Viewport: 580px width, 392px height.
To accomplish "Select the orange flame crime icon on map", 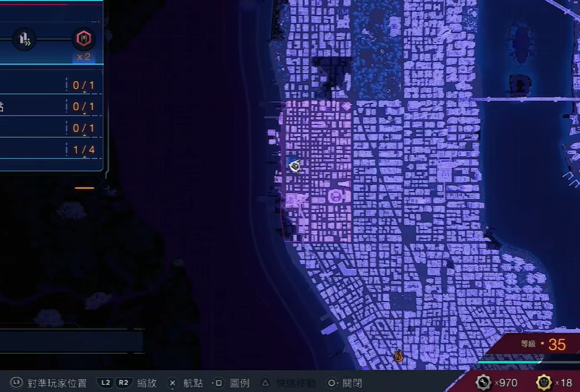I will click(398, 356).
